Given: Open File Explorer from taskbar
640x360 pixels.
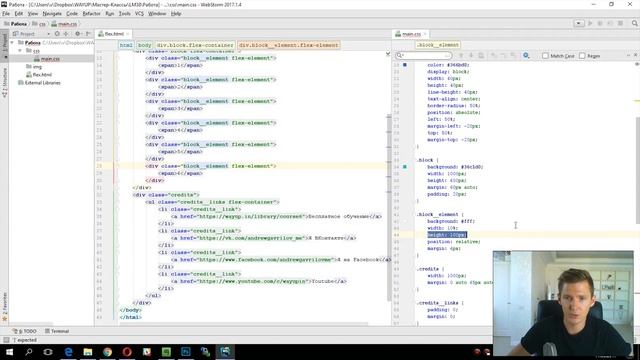Looking at the screenshot, I should tap(88, 352).
